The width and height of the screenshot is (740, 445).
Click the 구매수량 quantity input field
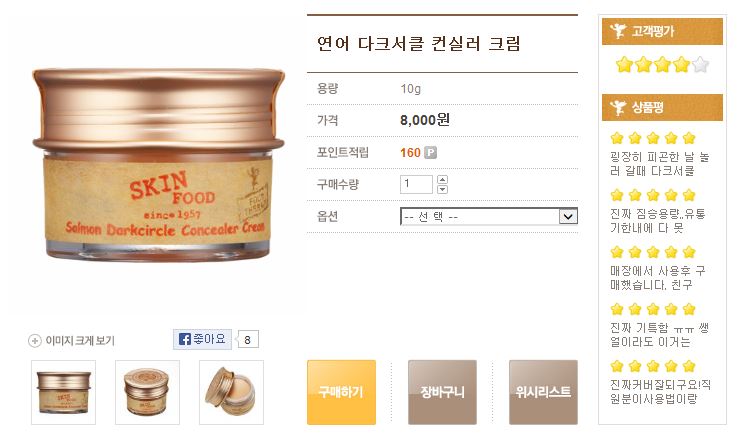tap(416, 184)
